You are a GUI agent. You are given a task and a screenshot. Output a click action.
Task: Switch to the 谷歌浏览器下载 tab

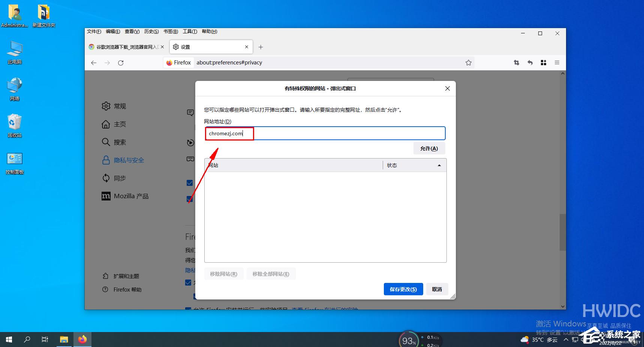[x=127, y=47]
